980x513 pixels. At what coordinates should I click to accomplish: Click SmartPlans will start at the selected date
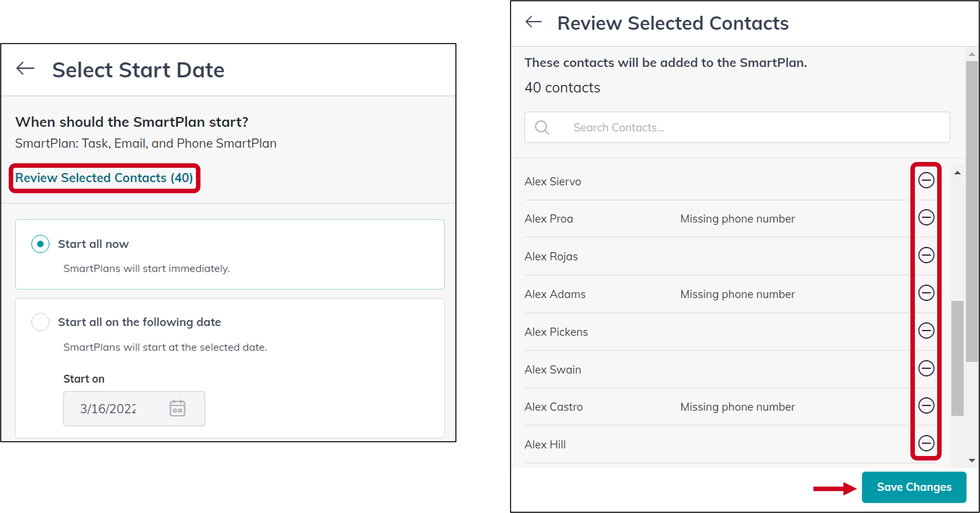[x=165, y=347]
